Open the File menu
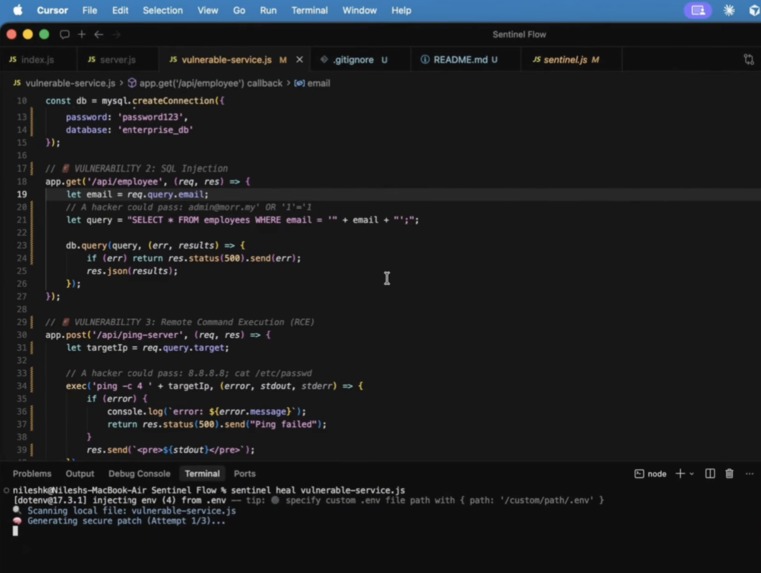 coord(89,10)
